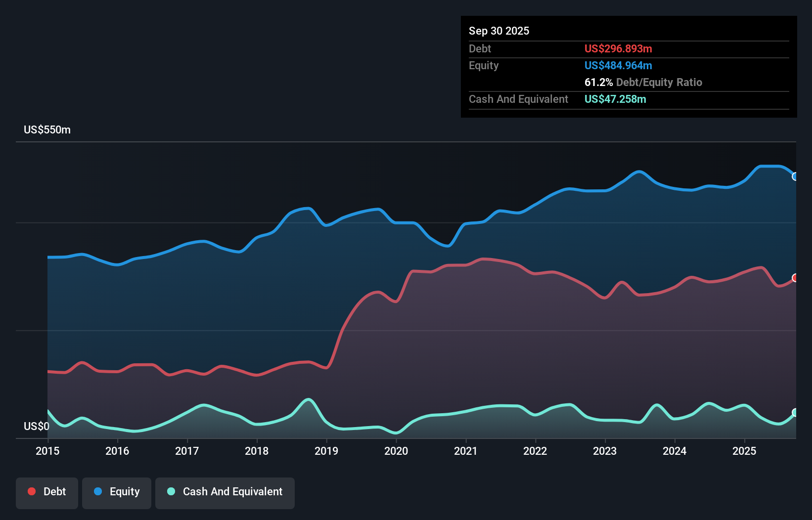Click the US$484.964m Equity link
Screen dimensions: 812x520
click(618, 65)
